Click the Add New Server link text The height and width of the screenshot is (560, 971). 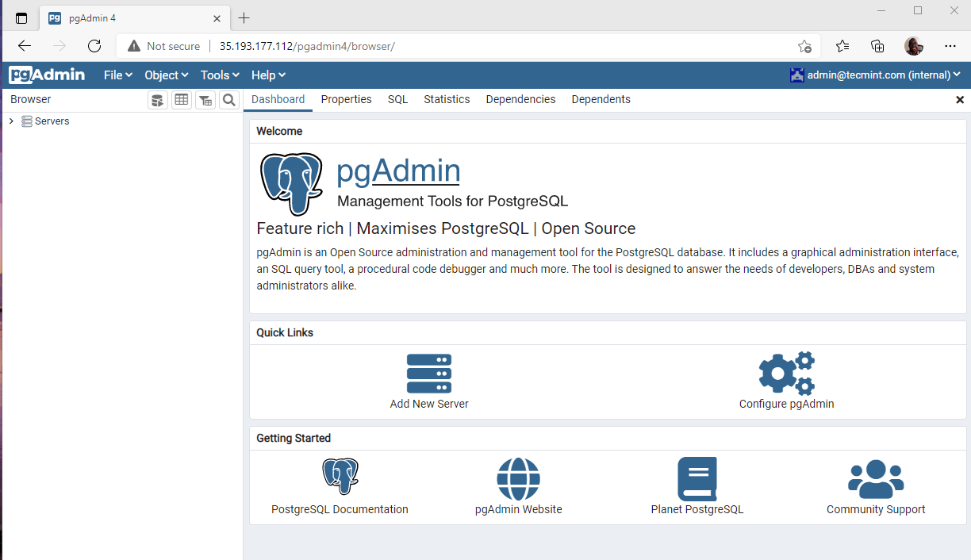[429, 404]
